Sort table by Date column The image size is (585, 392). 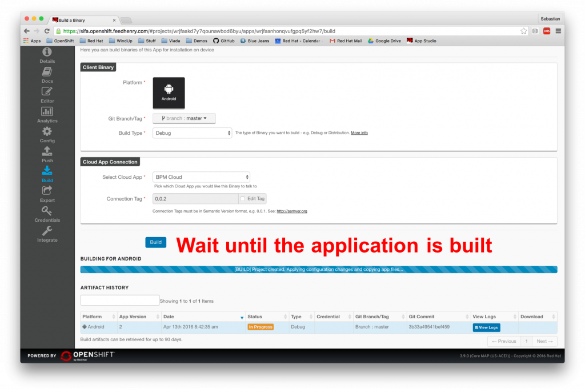click(203, 317)
